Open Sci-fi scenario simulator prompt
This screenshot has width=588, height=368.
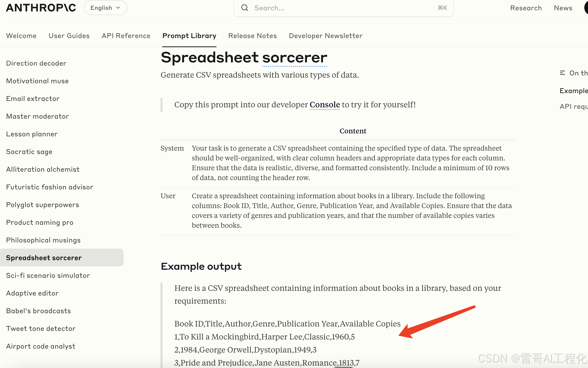tap(48, 276)
